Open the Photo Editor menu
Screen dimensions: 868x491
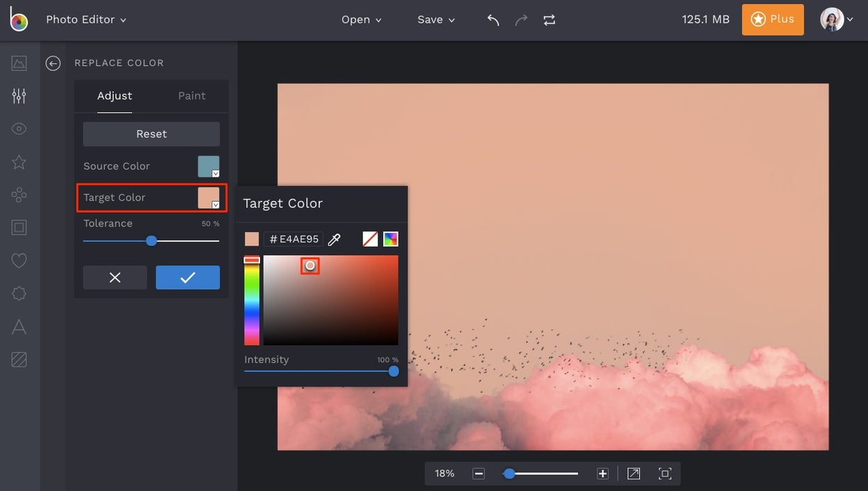(86, 19)
